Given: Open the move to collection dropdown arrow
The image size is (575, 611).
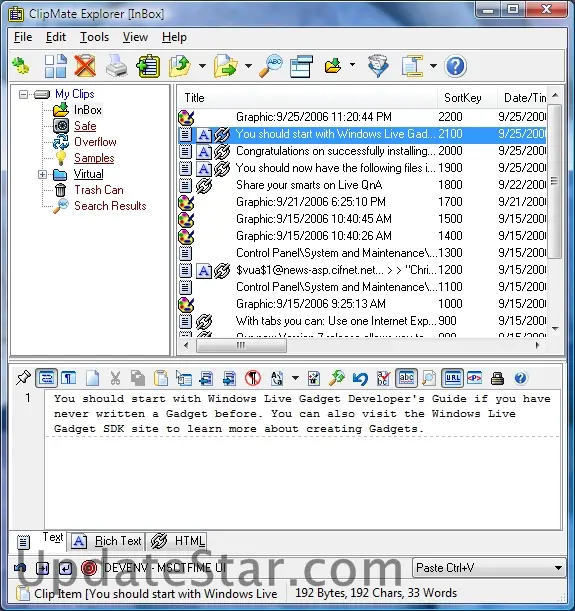Looking at the screenshot, I should point(249,66).
